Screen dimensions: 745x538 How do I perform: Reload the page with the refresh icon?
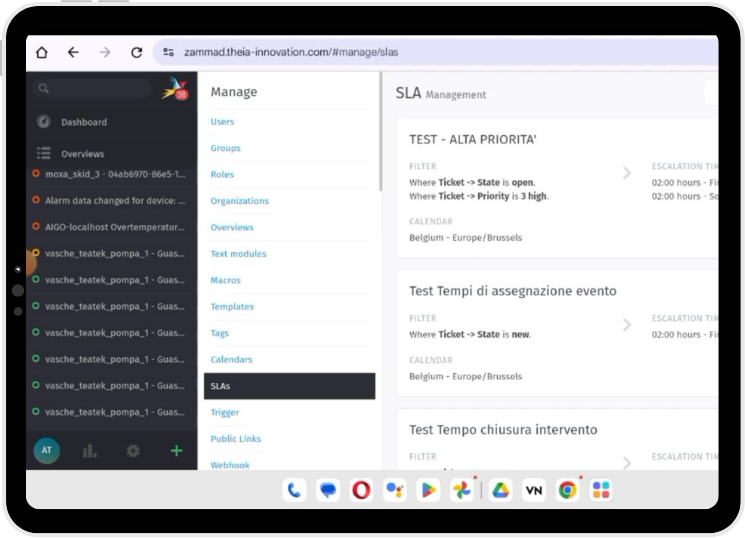pos(137,52)
